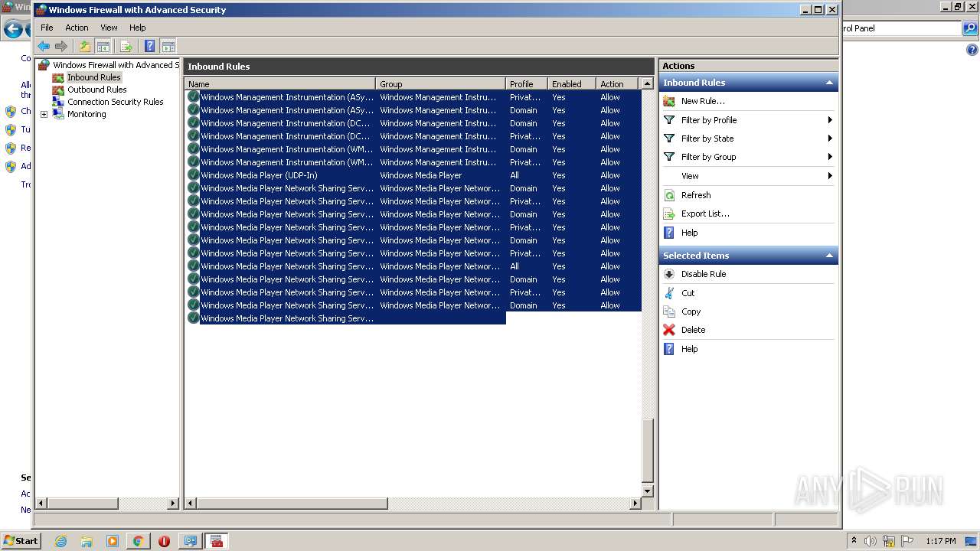Click right arrow of rules horizontal scrollbar
This screenshot has width=980, height=551.
(x=635, y=504)
